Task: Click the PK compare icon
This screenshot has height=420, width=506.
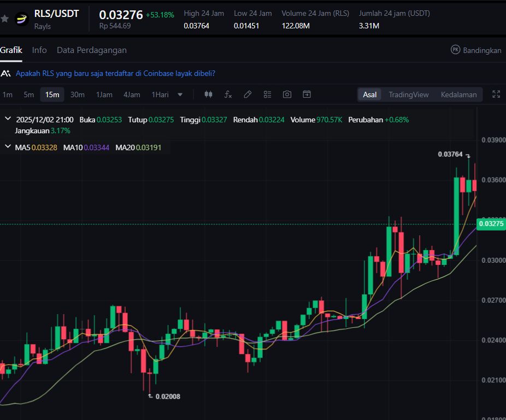Action: [x=455, y=50]
